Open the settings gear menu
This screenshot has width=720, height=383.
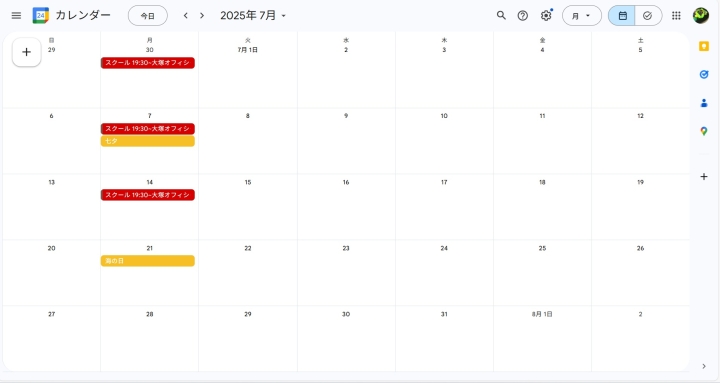546,16
